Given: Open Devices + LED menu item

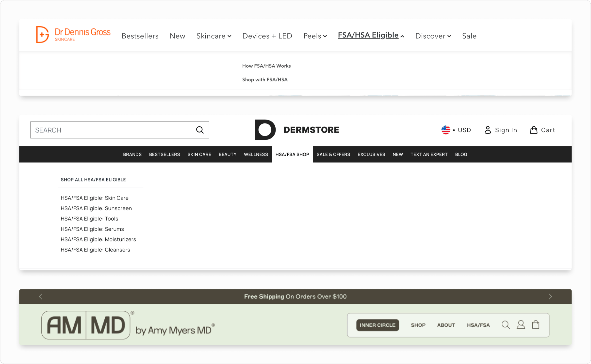Looking at the screenshot, I should [x=267, y=36].
